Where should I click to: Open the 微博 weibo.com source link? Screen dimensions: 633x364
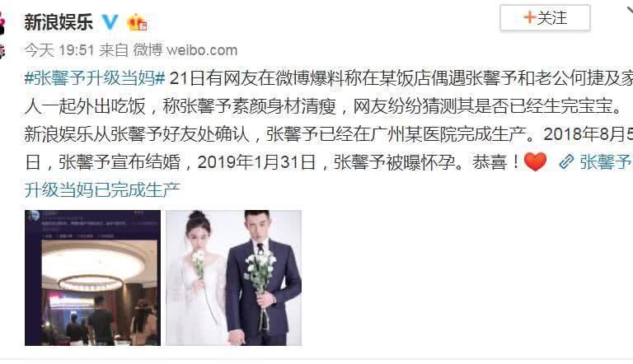pos(185,50)
